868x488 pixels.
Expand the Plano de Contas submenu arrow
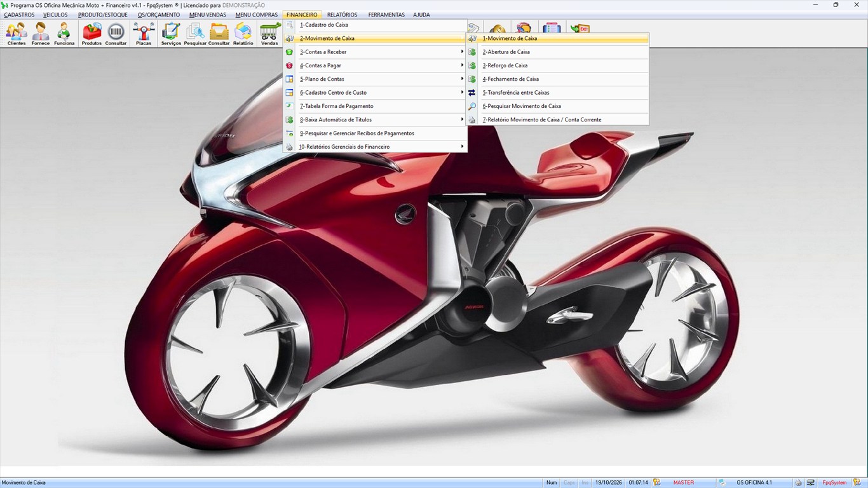(x=463, y=79)
